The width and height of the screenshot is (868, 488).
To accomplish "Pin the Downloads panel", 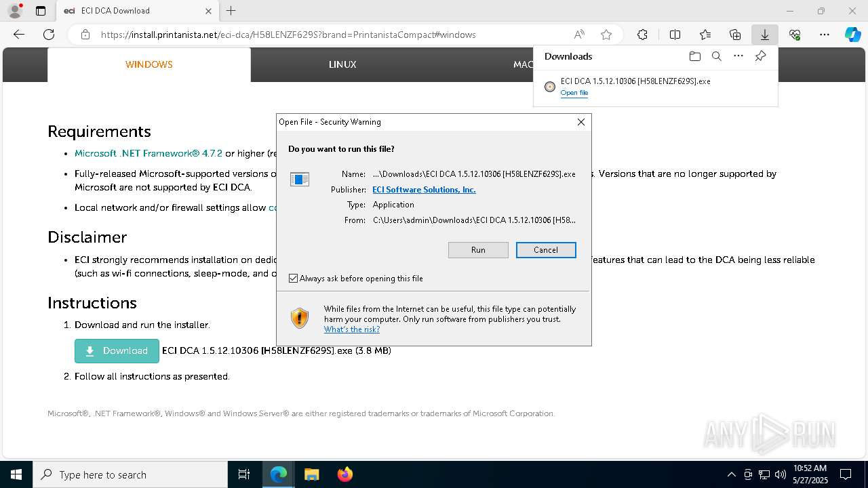I will (760, 56).
